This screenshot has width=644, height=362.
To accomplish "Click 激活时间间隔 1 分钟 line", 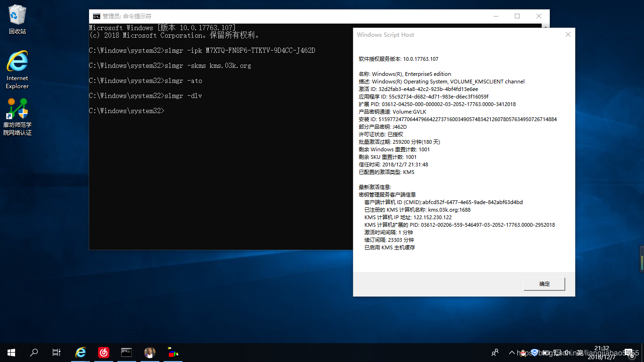I will click(388, 232).
